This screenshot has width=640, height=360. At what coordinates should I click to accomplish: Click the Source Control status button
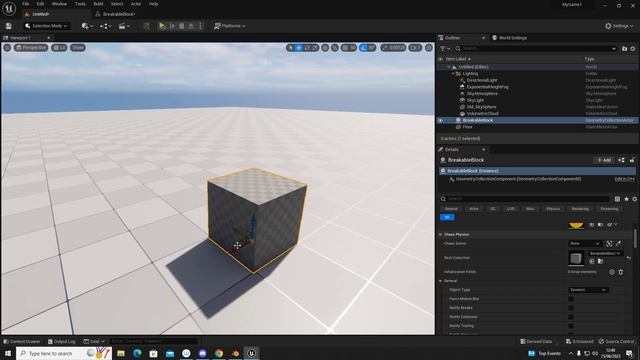[x=616, y=341]
